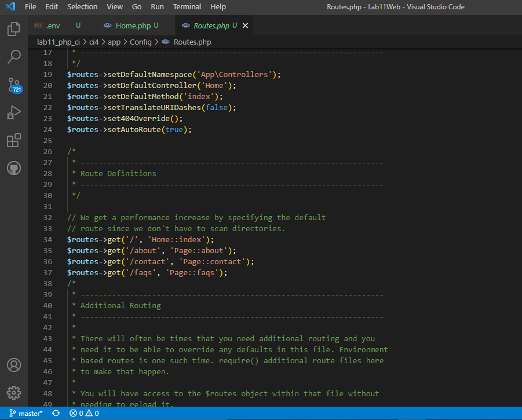
Task: Open the GitHub view in the activity bar
Action: coord(14,169)
